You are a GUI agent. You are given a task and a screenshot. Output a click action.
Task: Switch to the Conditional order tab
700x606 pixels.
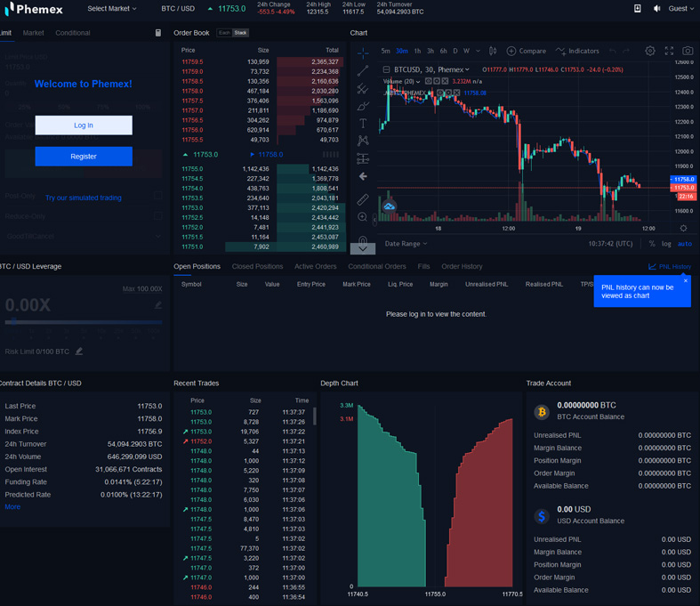73,33
